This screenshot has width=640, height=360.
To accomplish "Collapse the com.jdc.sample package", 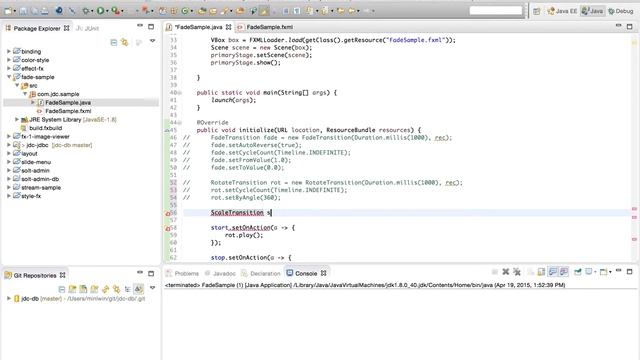I will tap(25, 94).
